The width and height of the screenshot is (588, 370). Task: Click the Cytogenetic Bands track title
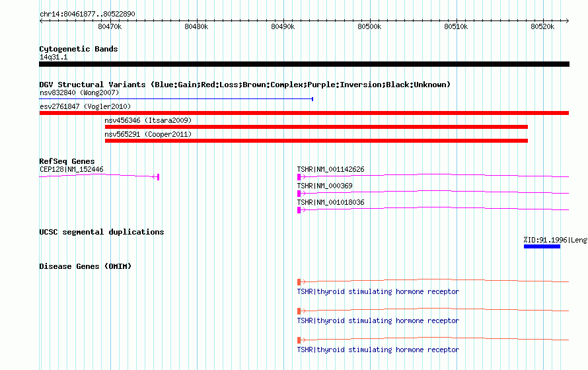coord(79,49)
